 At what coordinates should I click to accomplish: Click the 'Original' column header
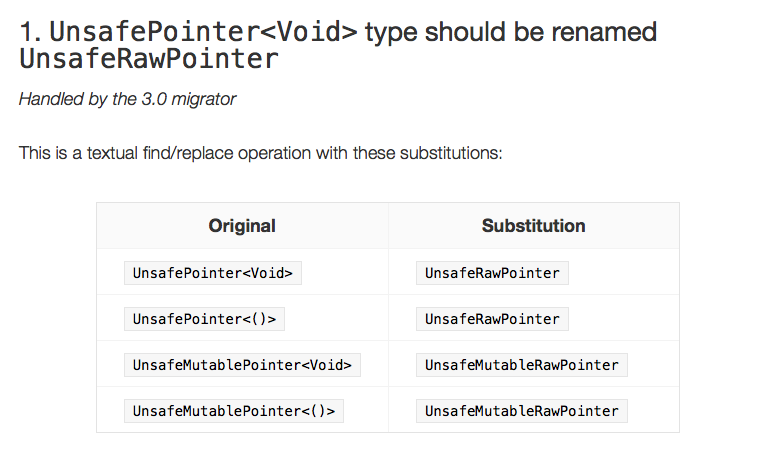(242, 226)
